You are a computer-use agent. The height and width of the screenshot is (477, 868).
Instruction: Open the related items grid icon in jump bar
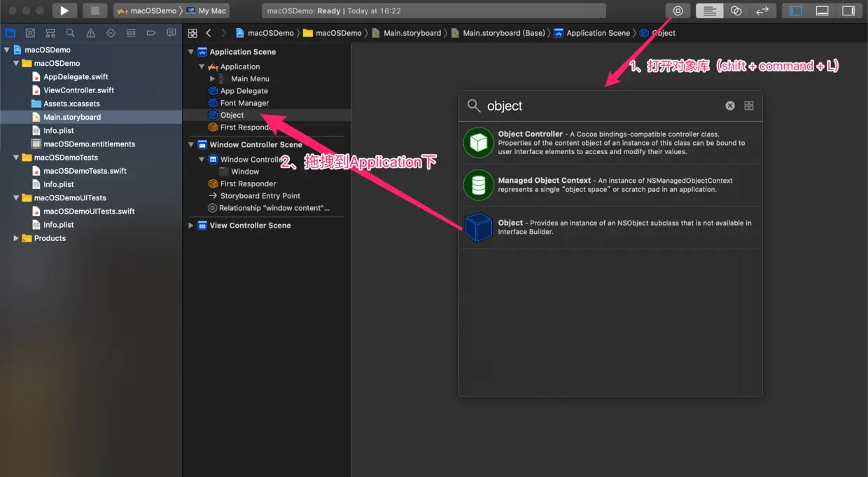[192, 33]
